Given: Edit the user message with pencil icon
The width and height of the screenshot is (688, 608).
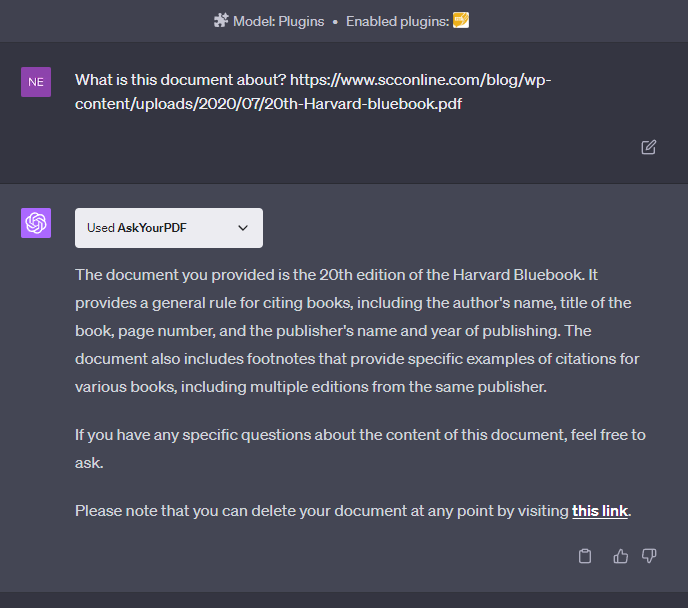Looking at the screenshot, I should coord(649,147).
